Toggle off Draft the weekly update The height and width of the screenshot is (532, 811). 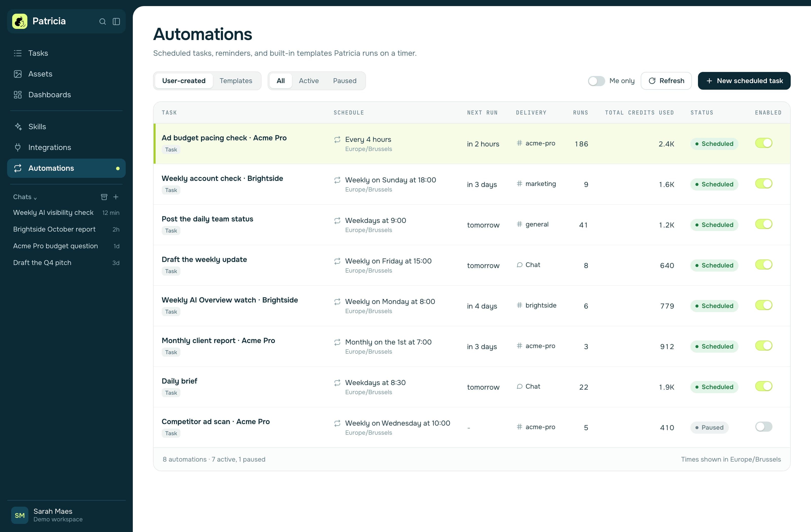coord(763,265)
